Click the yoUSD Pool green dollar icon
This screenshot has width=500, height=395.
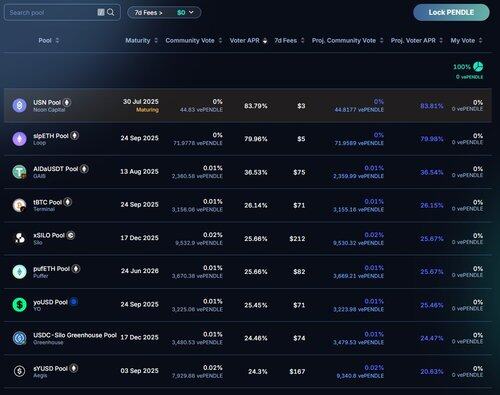(x=20, y=305)
